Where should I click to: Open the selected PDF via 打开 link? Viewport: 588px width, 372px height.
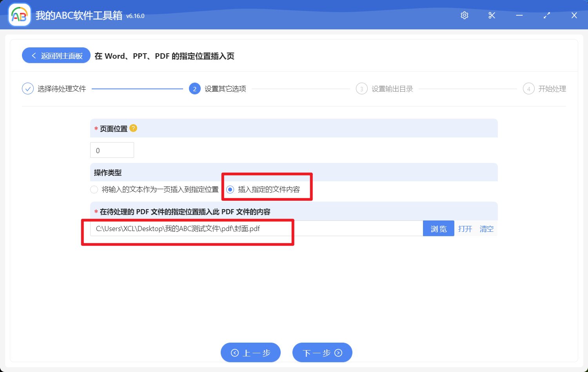click(x=465, y=229)
